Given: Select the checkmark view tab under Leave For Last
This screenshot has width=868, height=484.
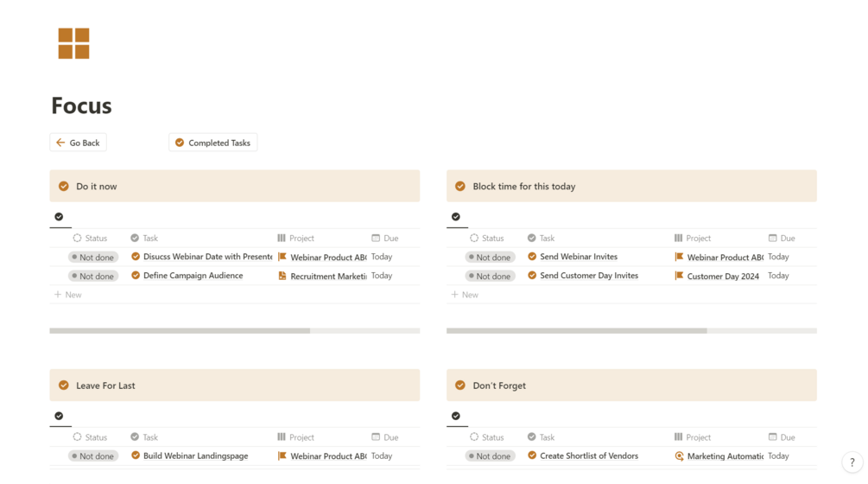Looking at the screenshot, I should 59,416.
